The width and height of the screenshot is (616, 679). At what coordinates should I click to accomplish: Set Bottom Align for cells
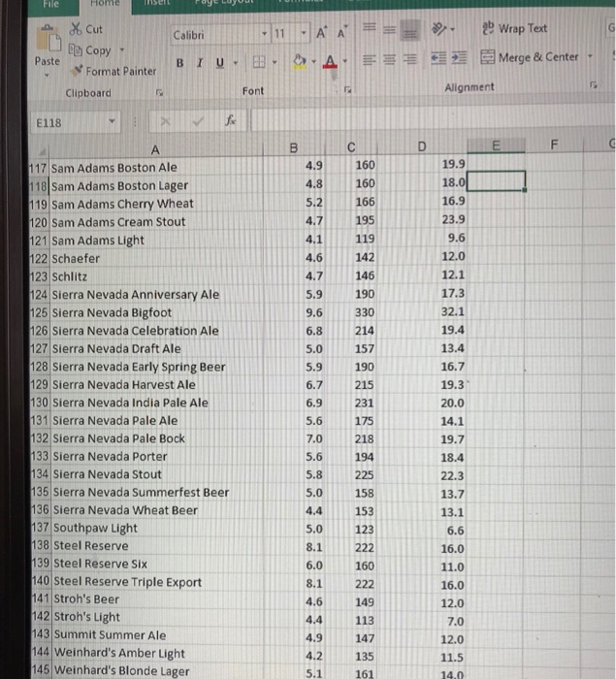click(409, 31)
